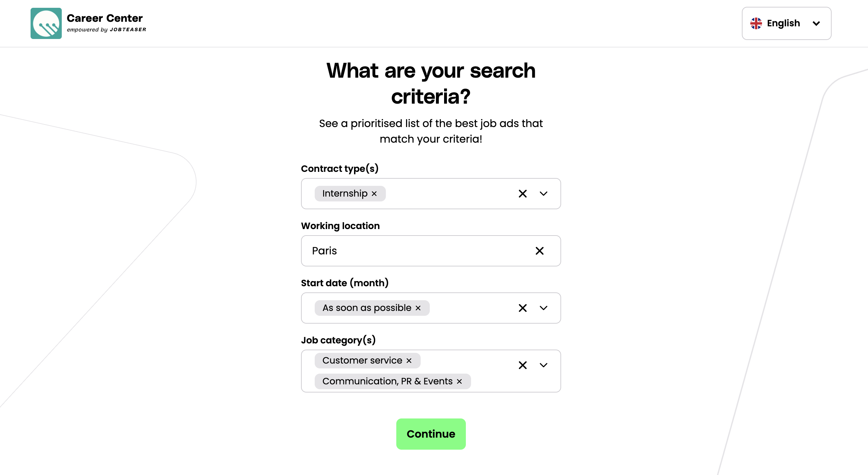Expand the Contract type dropdown
868x475 pixels.
[543, 194]
